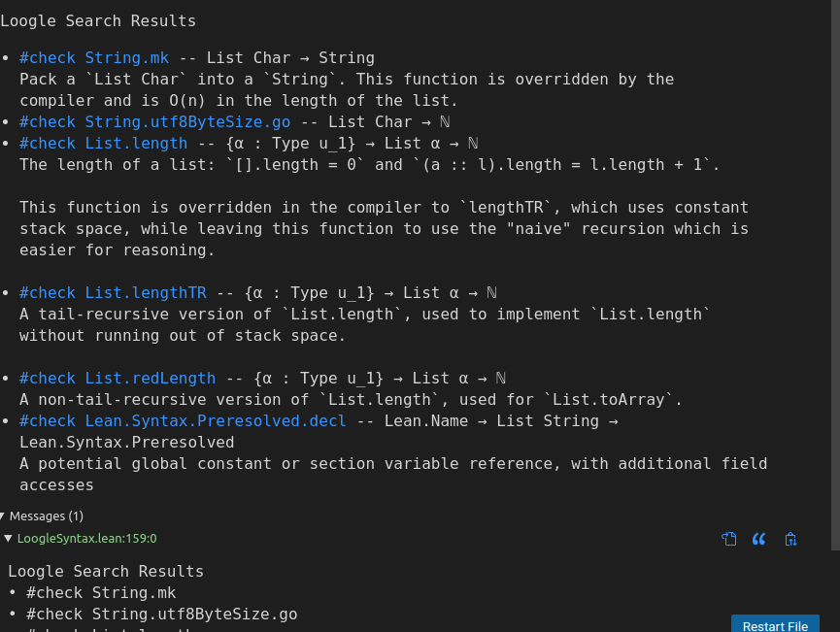Image resolution: width=840 pixels, height=632 pixels.
Task: Collapse the LoogleSyntax.lean:159:0 message arrow
Action: [8, 538]
